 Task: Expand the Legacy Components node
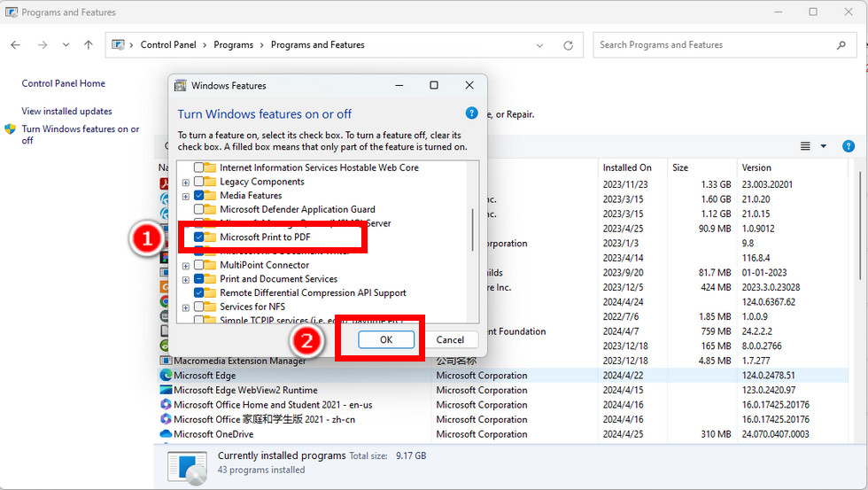click(186, 183)
